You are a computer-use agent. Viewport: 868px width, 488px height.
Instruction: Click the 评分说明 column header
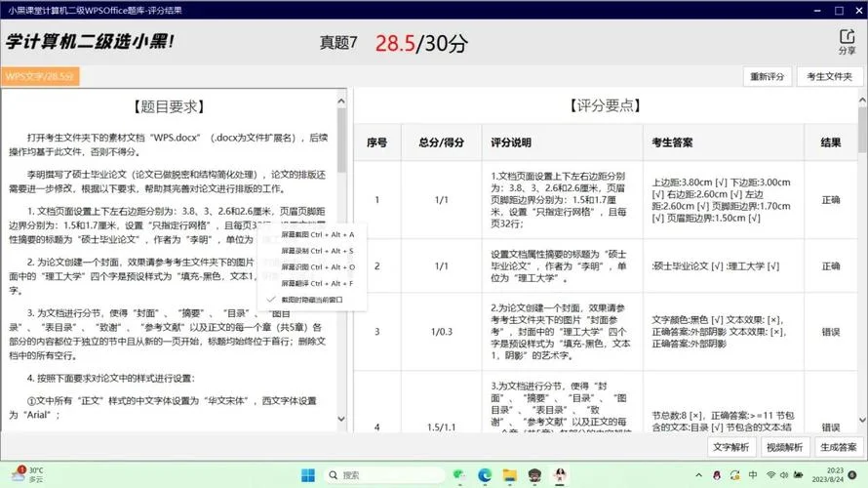(562, 142)
